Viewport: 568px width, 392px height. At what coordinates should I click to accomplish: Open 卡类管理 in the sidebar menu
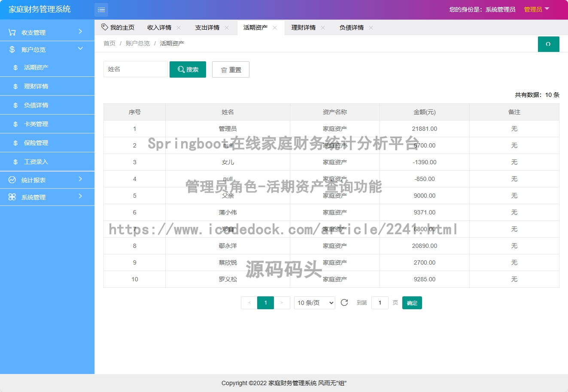[x=47, y=124]
